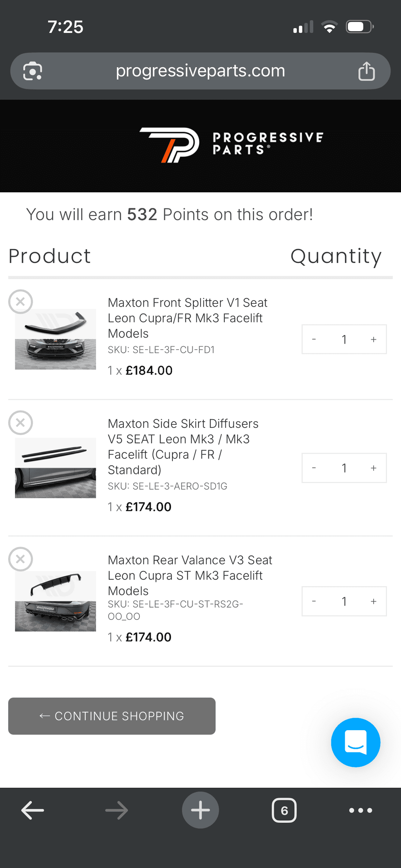401x868 pixels.
Task: Open the live chat bubble
Action: [356, 742]
